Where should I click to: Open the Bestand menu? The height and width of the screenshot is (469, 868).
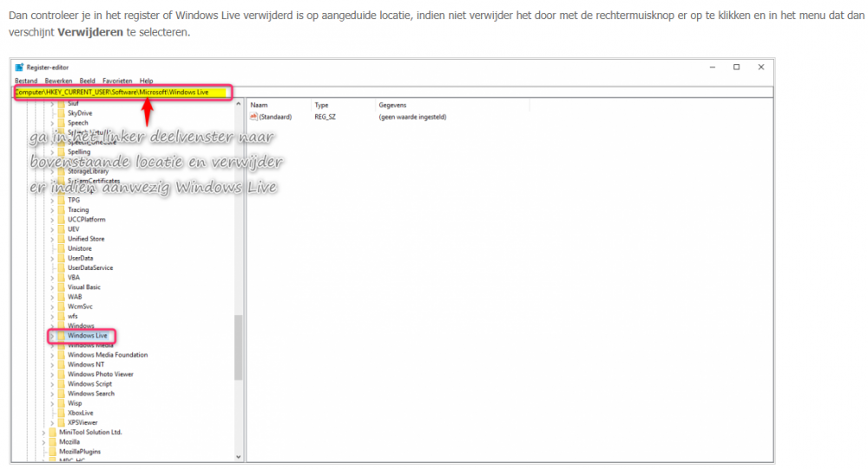click(26, 81)
